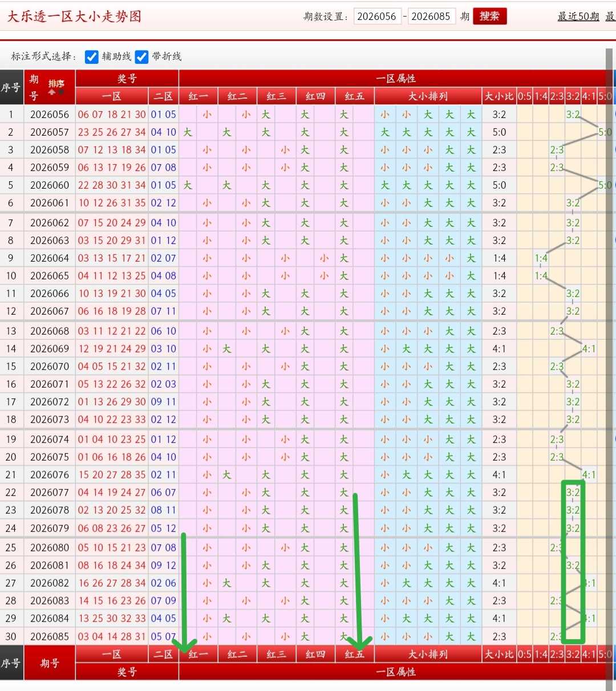Click the top 5:0 trend column header
Viewport: 616px width, 691px height.
(x=605, y=96)
